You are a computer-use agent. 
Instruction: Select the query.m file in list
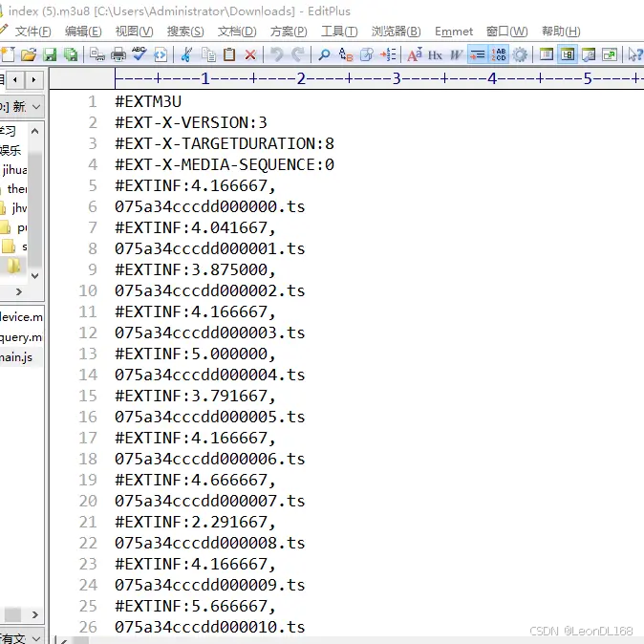pyautogui.click(x=21, y=337)
